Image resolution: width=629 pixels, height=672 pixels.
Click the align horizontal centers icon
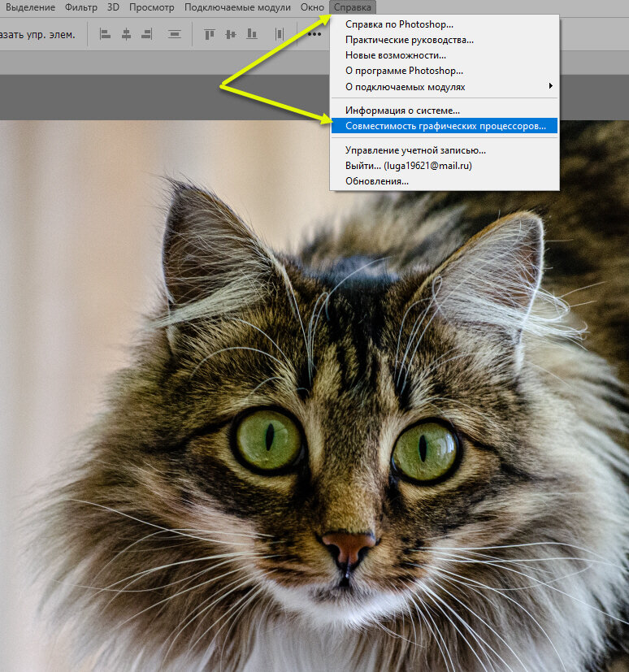point(126,34)
